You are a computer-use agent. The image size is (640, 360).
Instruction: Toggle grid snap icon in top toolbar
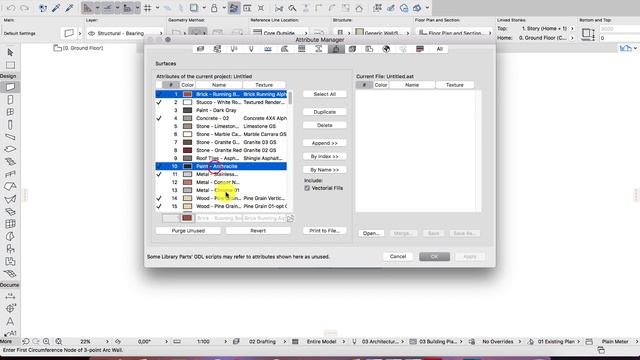click(148, 8)
